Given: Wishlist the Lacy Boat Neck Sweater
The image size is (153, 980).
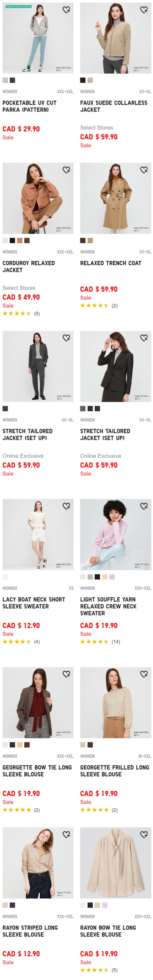Looking at the screenshot, I should (66, 506).
